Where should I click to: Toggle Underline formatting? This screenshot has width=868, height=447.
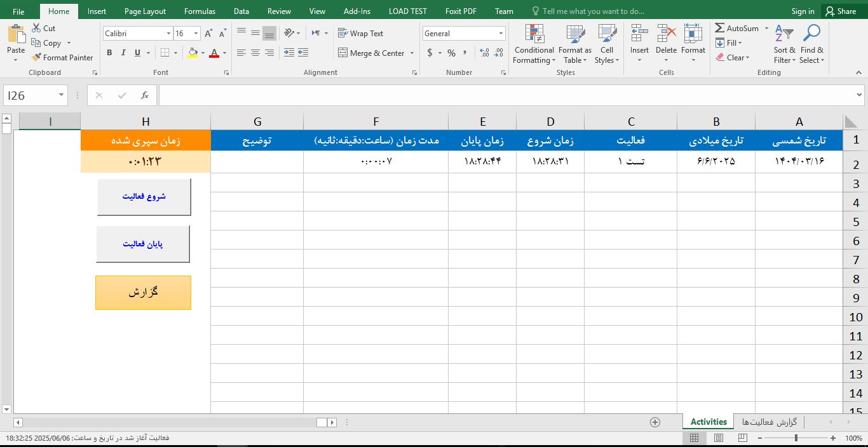[x=137, y=53]
